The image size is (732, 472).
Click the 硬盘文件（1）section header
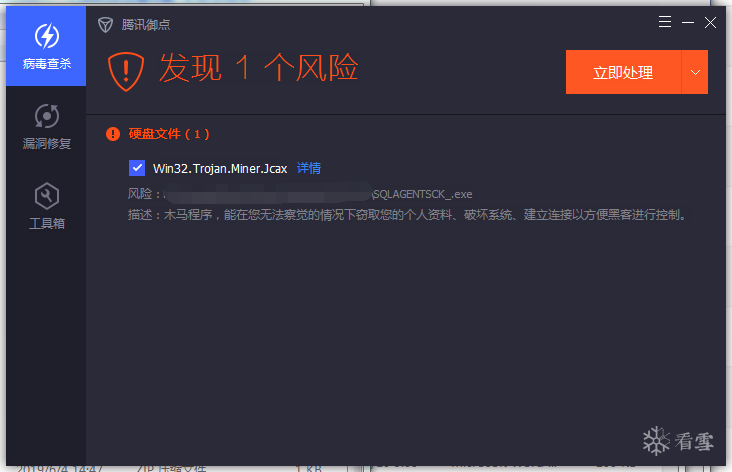[x=169, y=134]
